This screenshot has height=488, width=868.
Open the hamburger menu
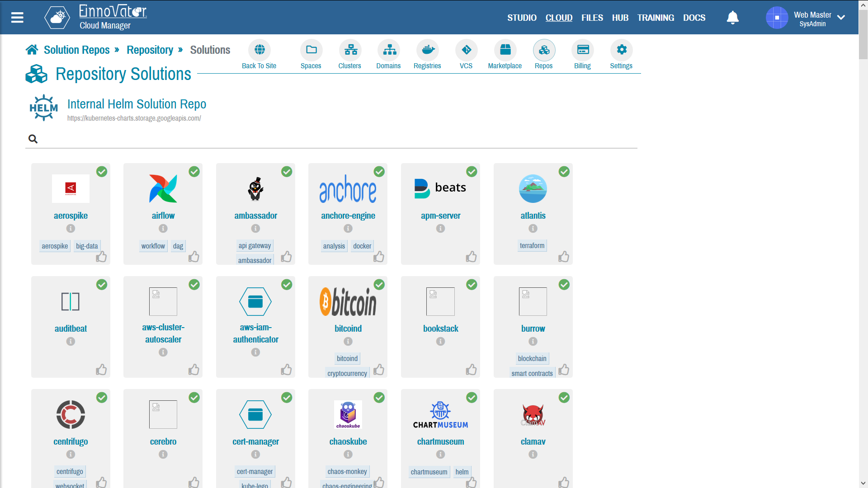pyautogui.click(x=17, y=18)
